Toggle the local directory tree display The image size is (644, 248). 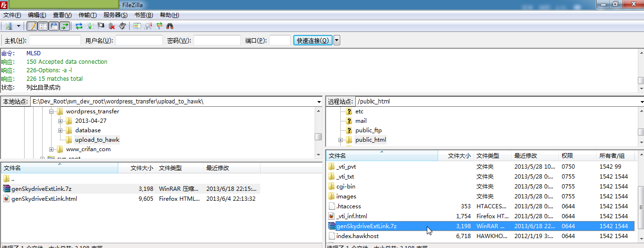coord(43,26)
